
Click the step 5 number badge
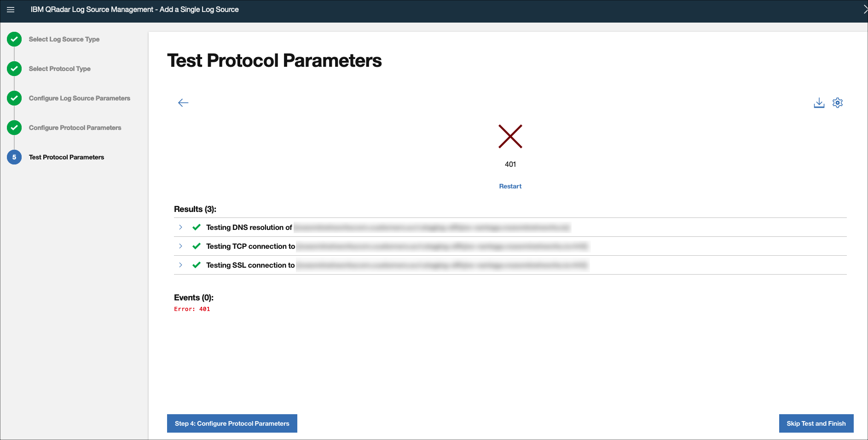(14, 157)
